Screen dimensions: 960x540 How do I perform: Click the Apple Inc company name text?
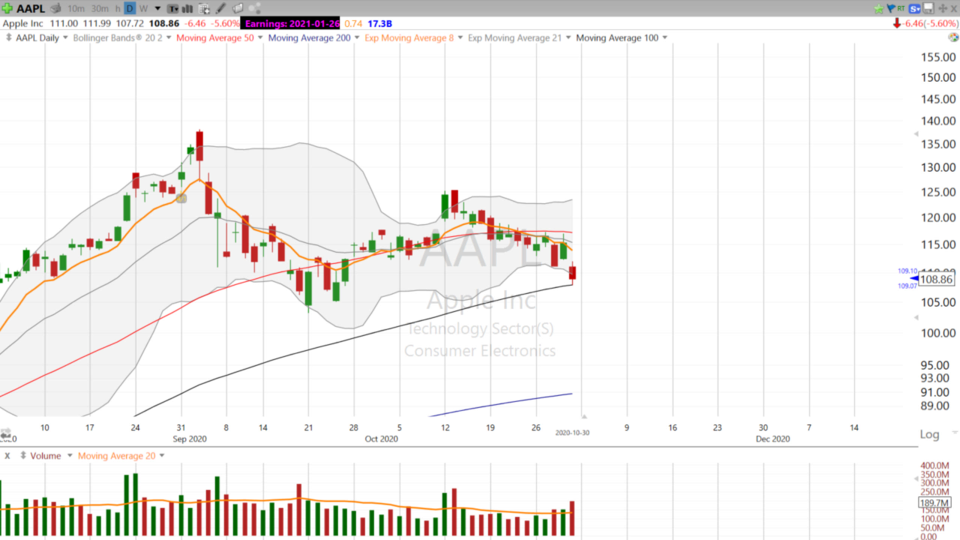23,23
